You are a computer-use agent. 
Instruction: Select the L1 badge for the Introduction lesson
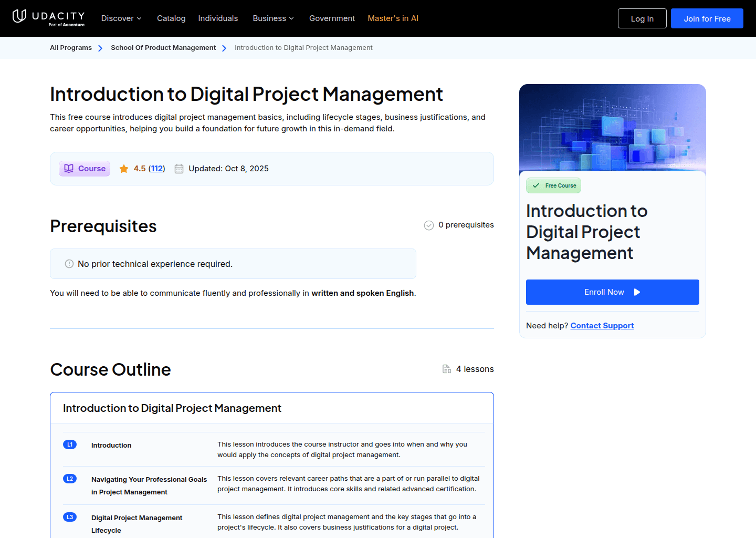[70, 444]
